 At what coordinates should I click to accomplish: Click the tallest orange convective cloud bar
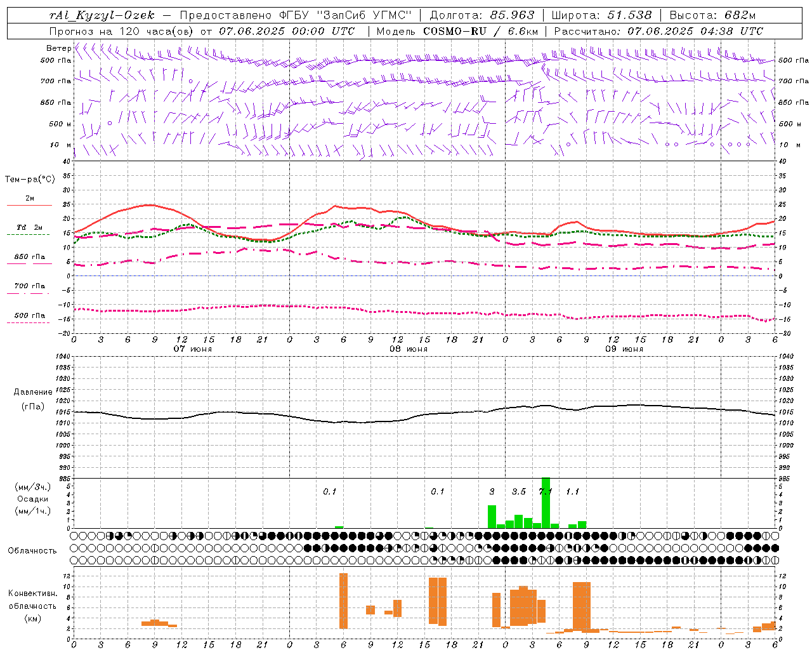(x=343, y=601)
